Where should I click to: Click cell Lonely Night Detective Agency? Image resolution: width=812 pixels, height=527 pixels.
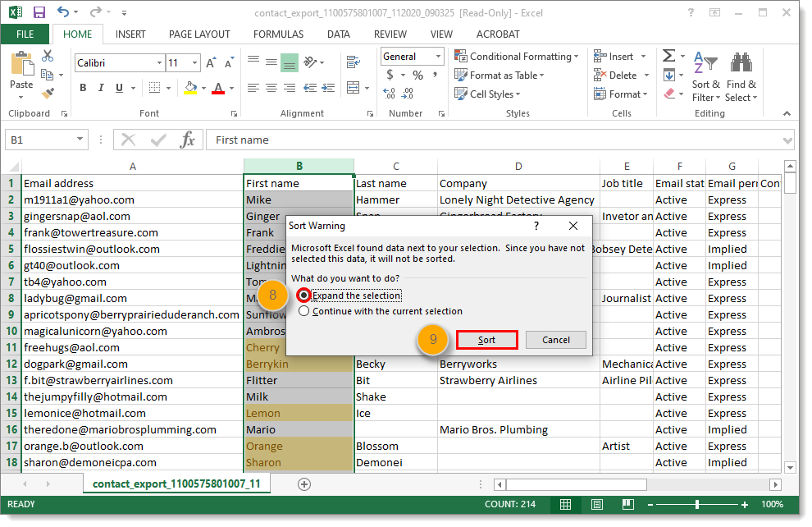pyautogui.click(x=518, y=200)
